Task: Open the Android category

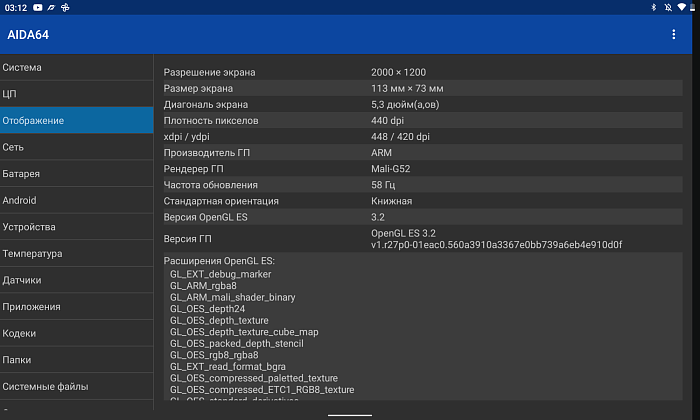Action: point(76,200)
